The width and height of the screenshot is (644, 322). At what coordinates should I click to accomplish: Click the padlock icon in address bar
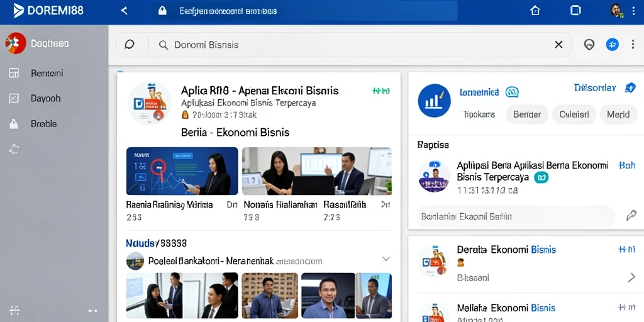click(163, 11)
